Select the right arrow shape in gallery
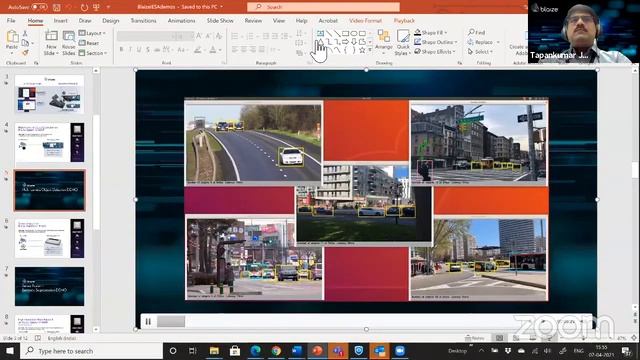640x360 pixels. coord(346,42)
